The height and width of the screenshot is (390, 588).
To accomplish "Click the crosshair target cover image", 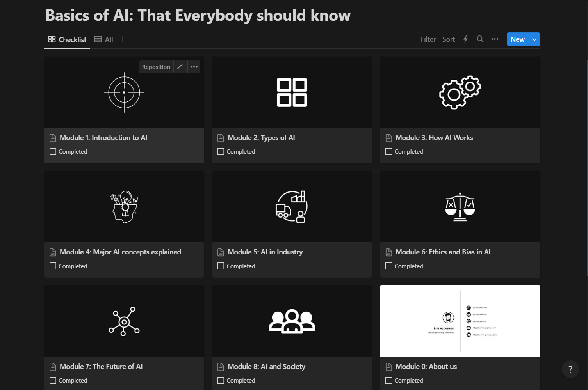I will (124, 92).
